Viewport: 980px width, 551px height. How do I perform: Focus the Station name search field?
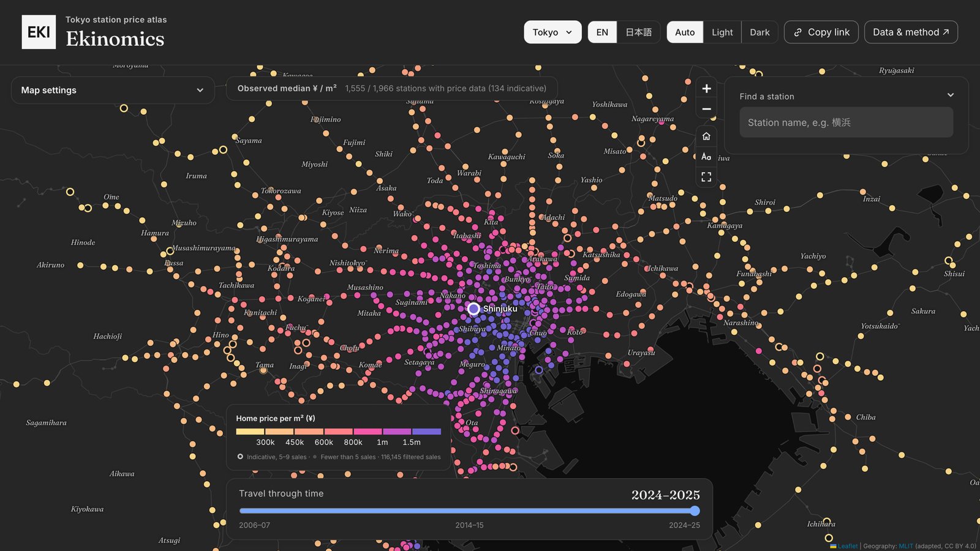[846, 122]
